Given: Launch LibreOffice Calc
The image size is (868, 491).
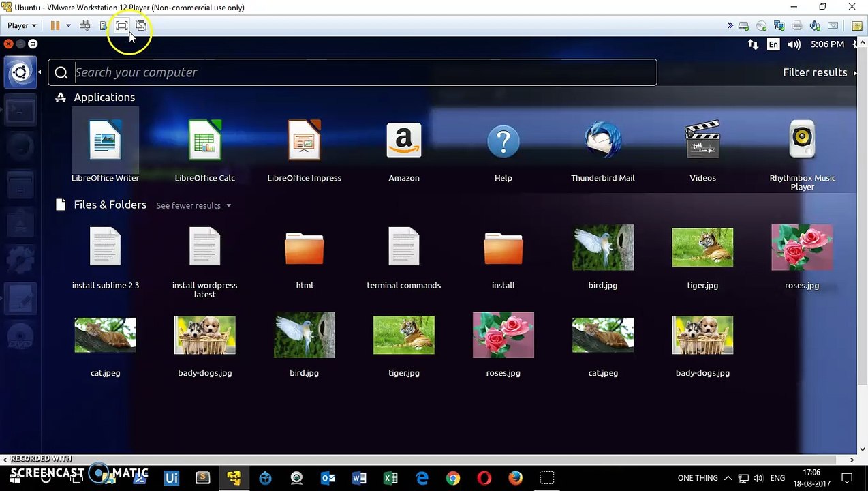Looking at the screenshot, I should [204, 140].
